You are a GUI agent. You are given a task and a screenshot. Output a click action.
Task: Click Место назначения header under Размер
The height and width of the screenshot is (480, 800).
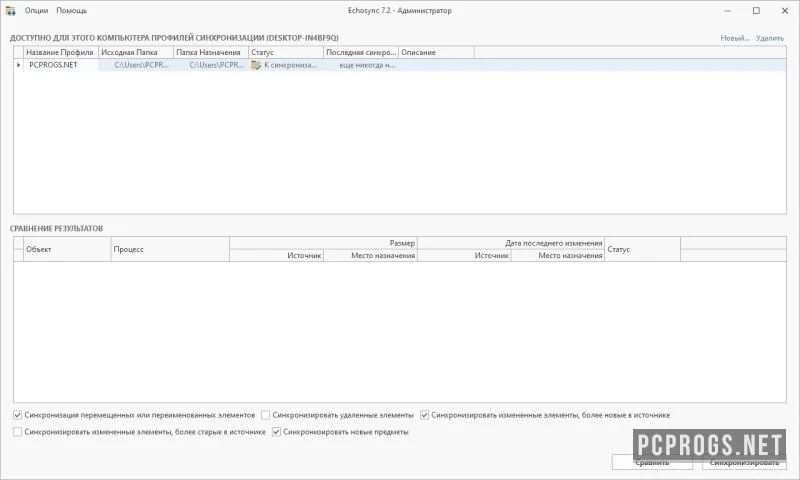[370, 256]
